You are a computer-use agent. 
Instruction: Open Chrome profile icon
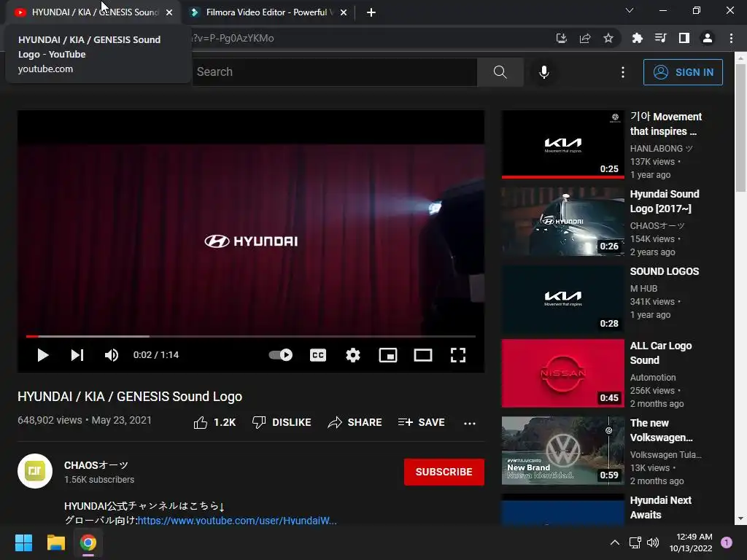point(708,38)
